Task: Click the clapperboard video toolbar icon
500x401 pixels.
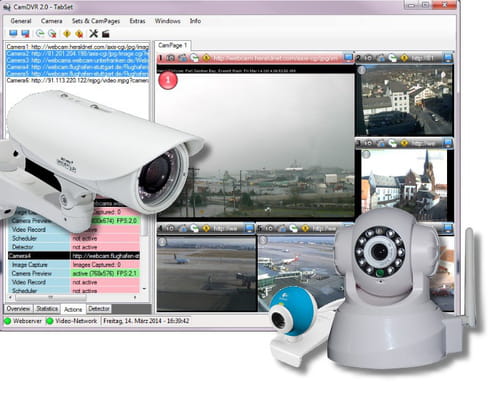Action: click(106, 34)
